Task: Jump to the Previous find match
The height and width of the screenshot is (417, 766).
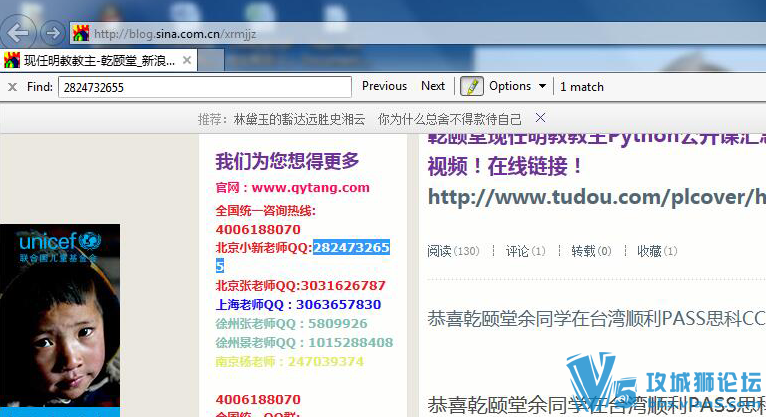Action: 384,86
